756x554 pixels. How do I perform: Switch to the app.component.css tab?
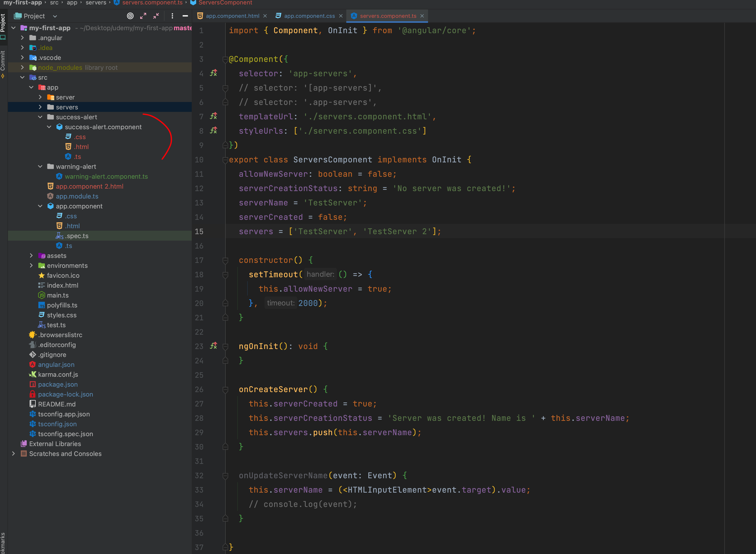[x=309, y=16]
